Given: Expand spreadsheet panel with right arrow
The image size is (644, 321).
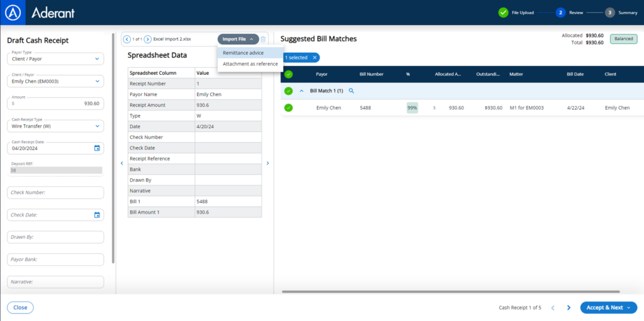Looking at the screenshot, I should pos(268,163).
